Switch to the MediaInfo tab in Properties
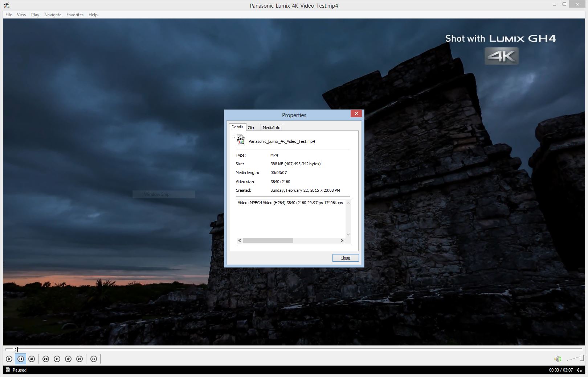This screenshot has width=588, height=377. click(x=271, y=128)
